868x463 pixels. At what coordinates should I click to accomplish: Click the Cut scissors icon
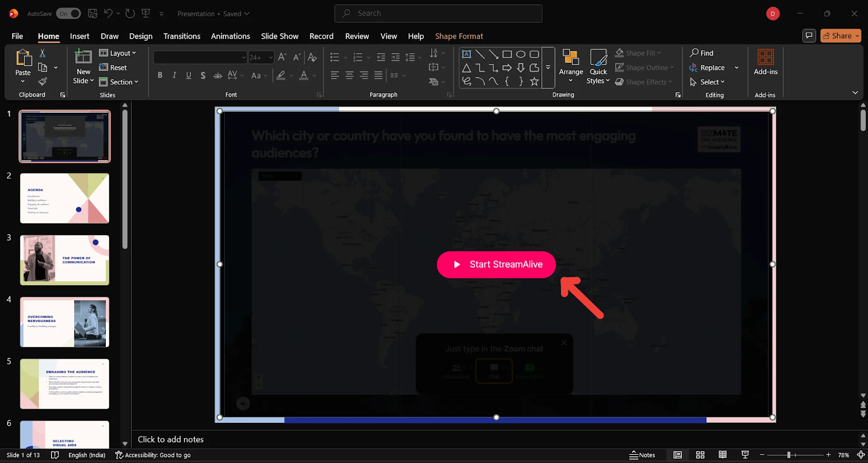pyautogui.click(x=42, y=53)
